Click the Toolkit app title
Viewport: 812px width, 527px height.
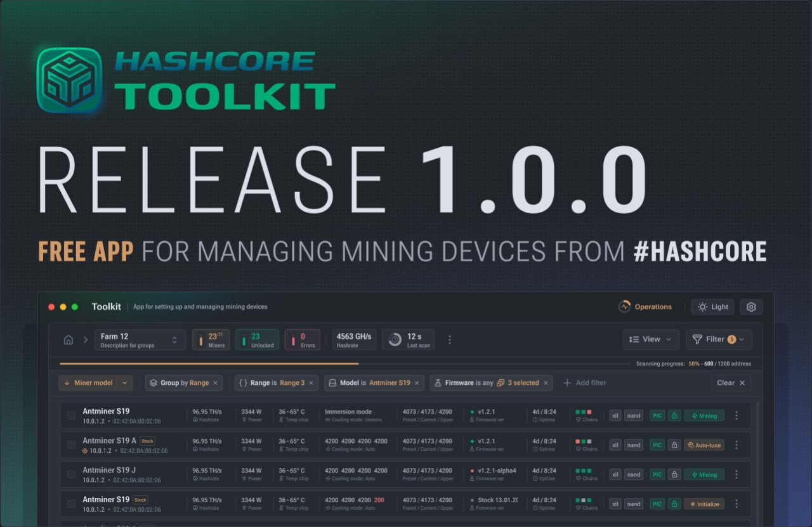coord(106,307)
